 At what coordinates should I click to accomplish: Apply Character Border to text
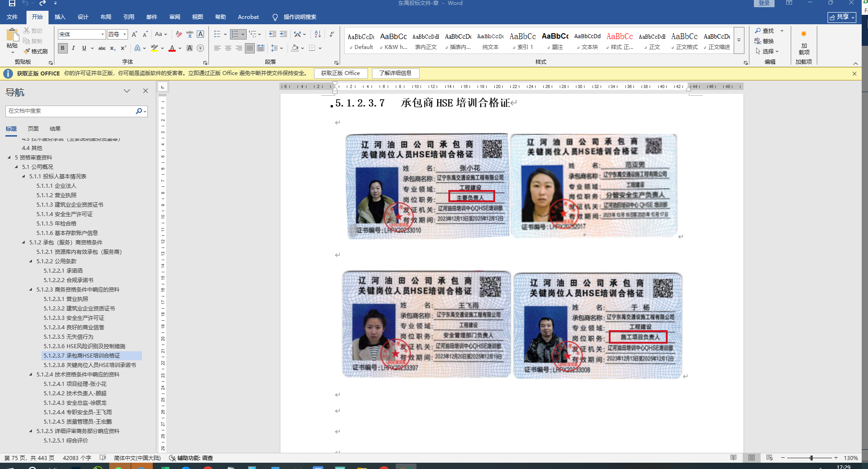(200, 34)
